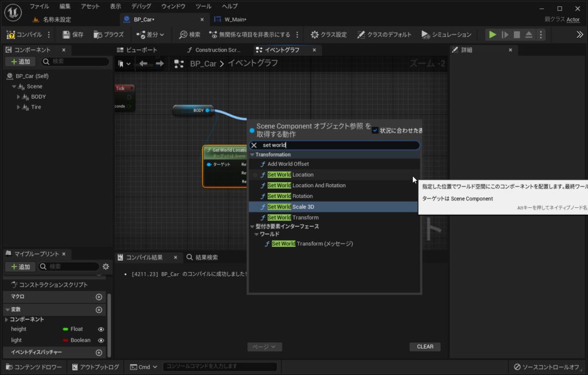Open compile options three-dot menu
Viewport: 588px width, 375px height.
[x=49, y=34]
